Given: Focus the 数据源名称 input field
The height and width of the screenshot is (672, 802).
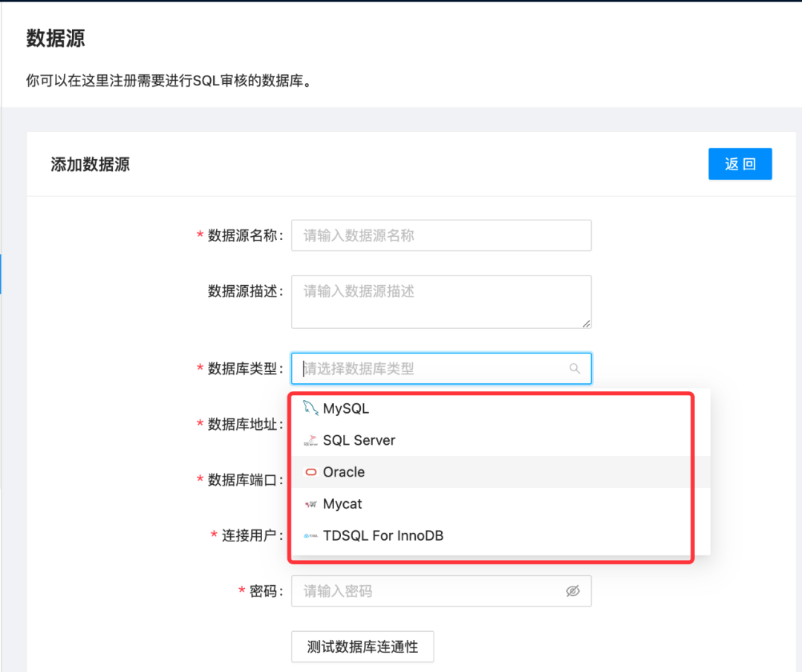Looking at the screenshot, I should (x=441, y=235).
